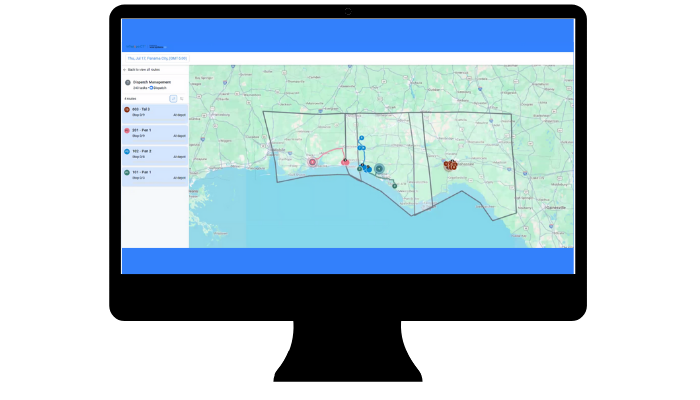Click the teal pulsing driver marker on map

379,168
